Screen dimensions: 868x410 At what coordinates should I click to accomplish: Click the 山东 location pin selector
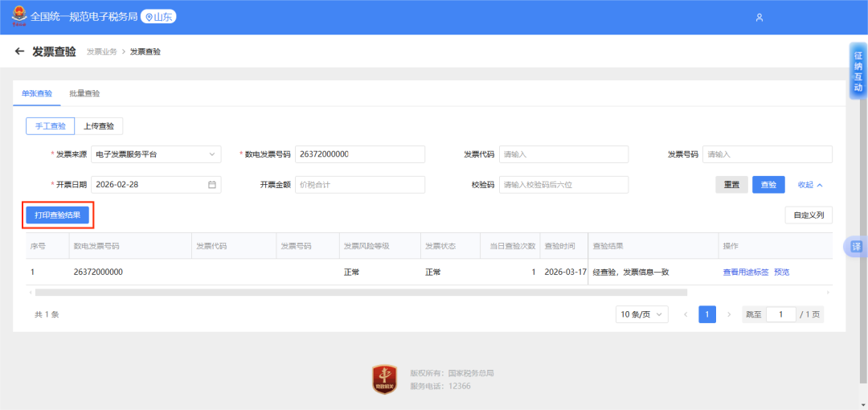158,17
